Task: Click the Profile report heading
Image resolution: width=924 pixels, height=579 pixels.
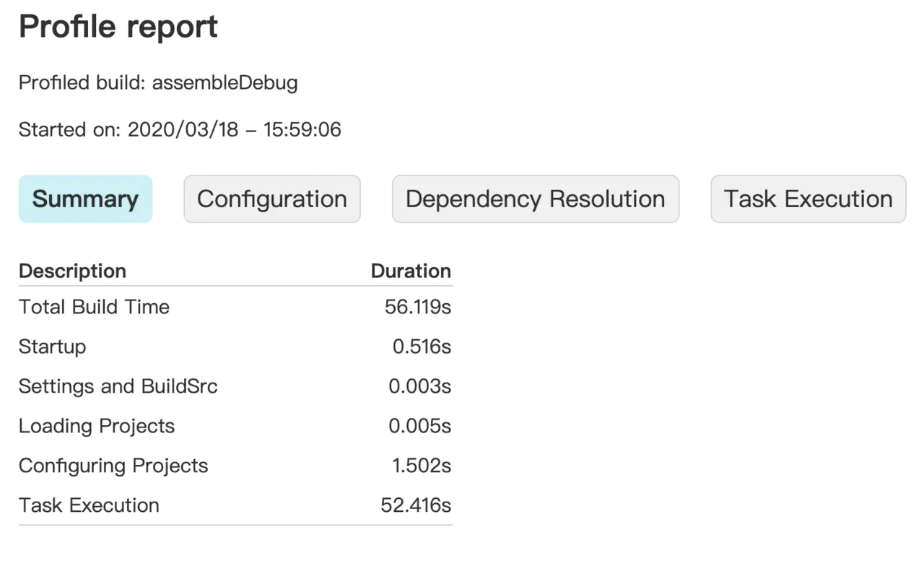Action: pyautogui.click(x=118, y=27)
